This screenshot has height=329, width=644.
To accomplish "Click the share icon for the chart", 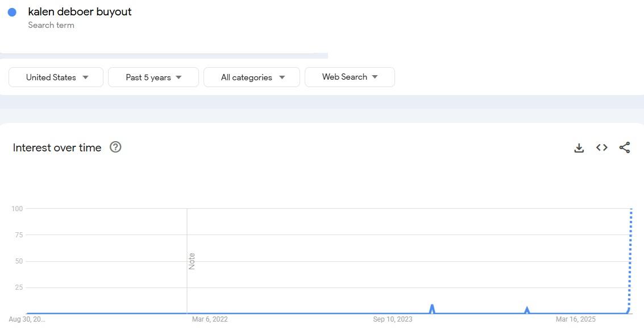I will [x=625, y=147].
